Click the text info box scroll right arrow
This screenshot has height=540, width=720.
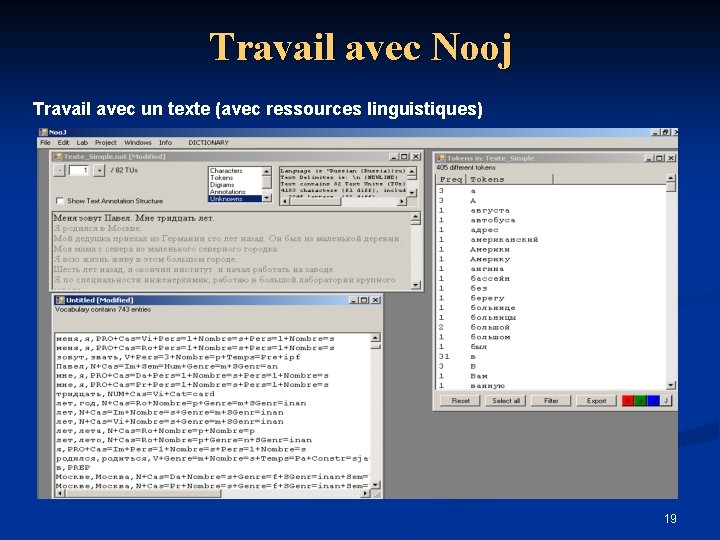[x=402, y=201]
